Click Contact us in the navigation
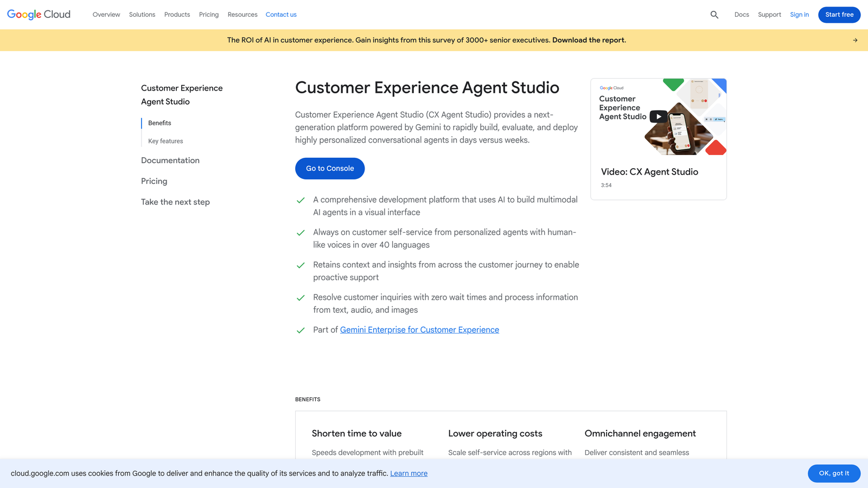The image size is (868, 488). [281, 15]
